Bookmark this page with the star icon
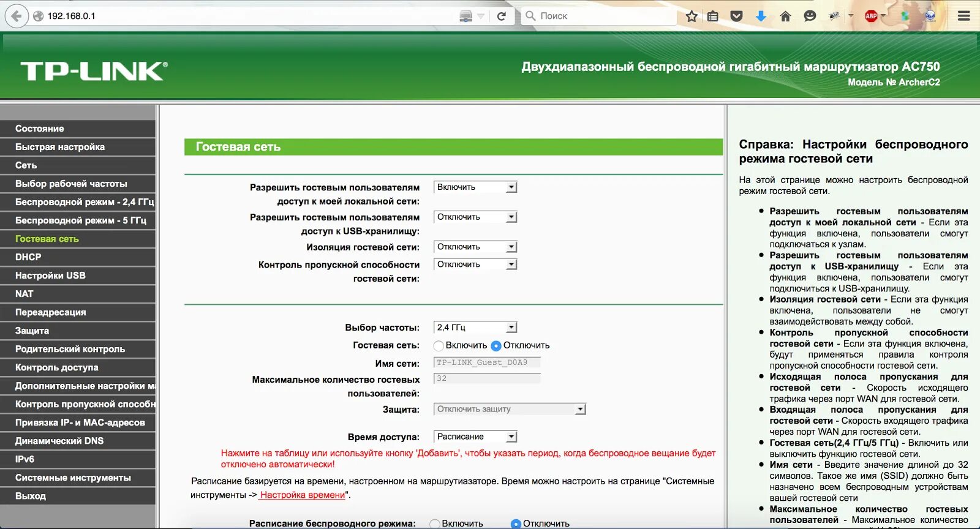Screen dimensions: 980x529 (692, 16)
